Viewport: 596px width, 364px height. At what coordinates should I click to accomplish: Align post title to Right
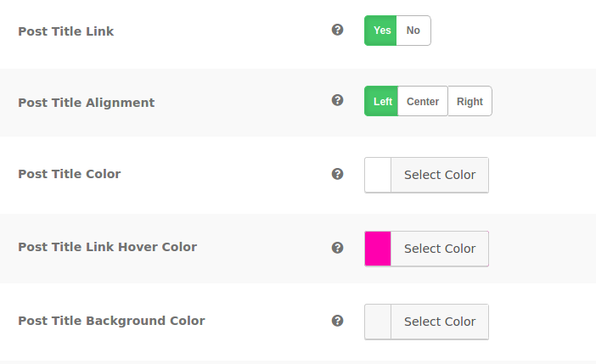[469, 102]
